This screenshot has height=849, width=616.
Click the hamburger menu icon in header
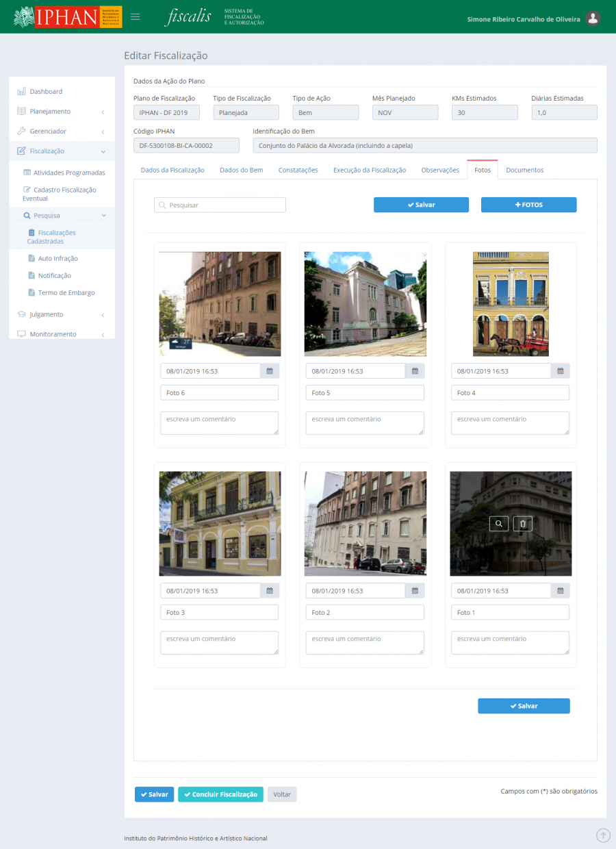(x=136, y=17)
